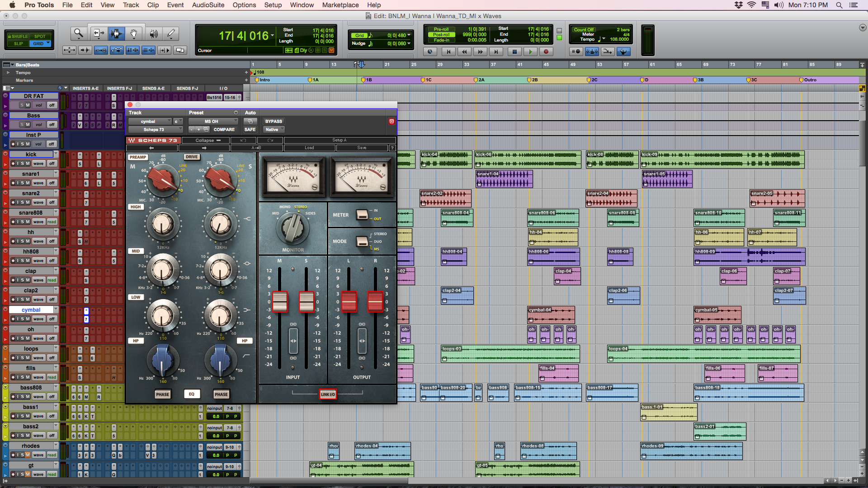Arm recording with the Record button
This screenshot has height=488, width=868.
pyautogui.click(x=546, y=52)
